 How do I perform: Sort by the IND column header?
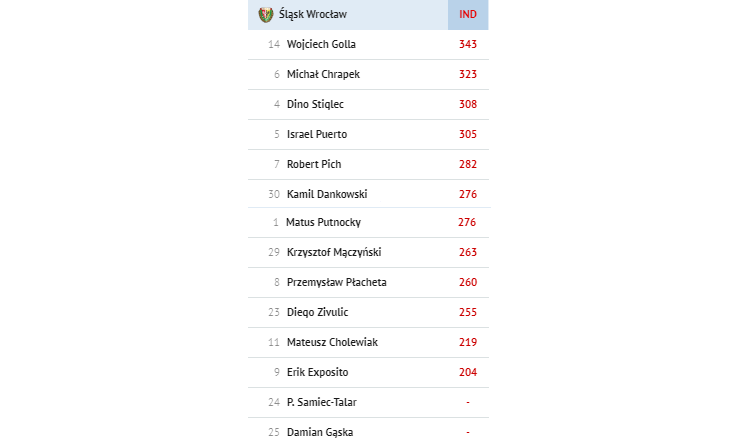(468, 15)
